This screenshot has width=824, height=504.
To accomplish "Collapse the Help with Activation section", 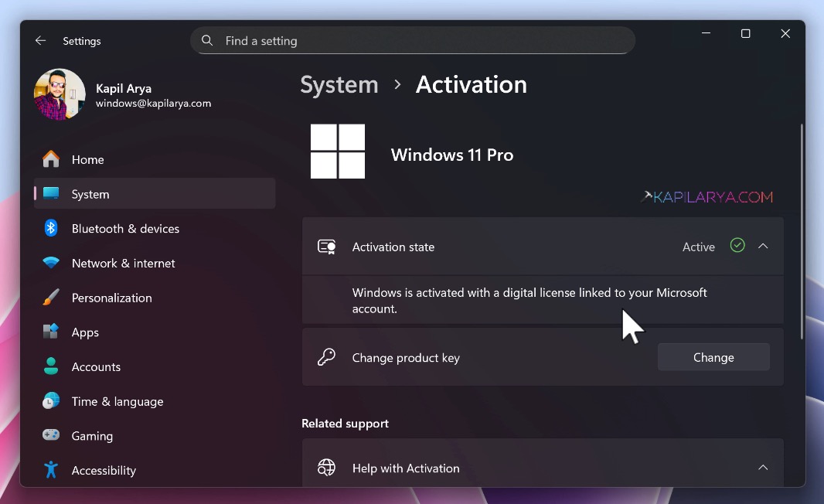I will [763, 468].
